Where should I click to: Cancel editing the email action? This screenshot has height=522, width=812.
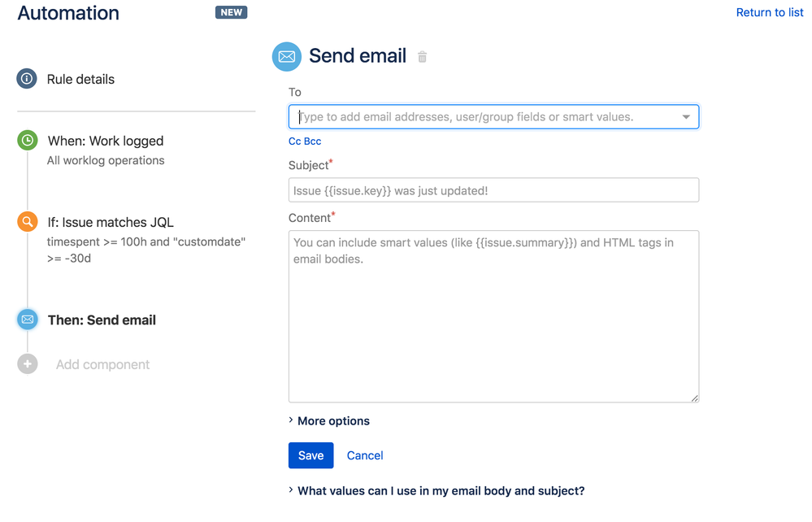click(364, 455)
